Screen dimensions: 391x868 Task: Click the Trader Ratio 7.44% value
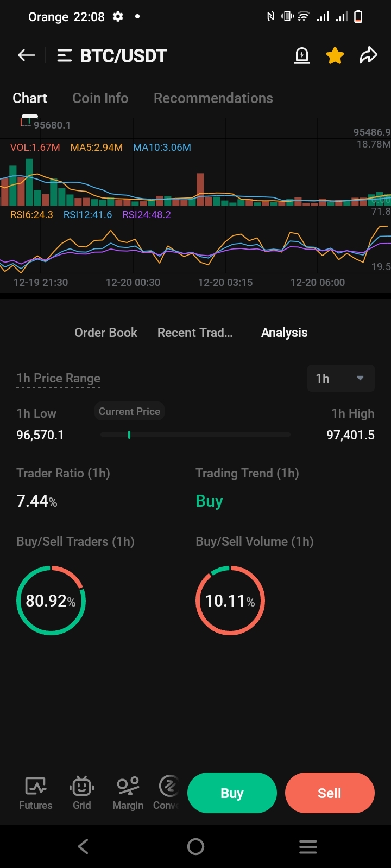pyautogui.click(x=37, y=501)
